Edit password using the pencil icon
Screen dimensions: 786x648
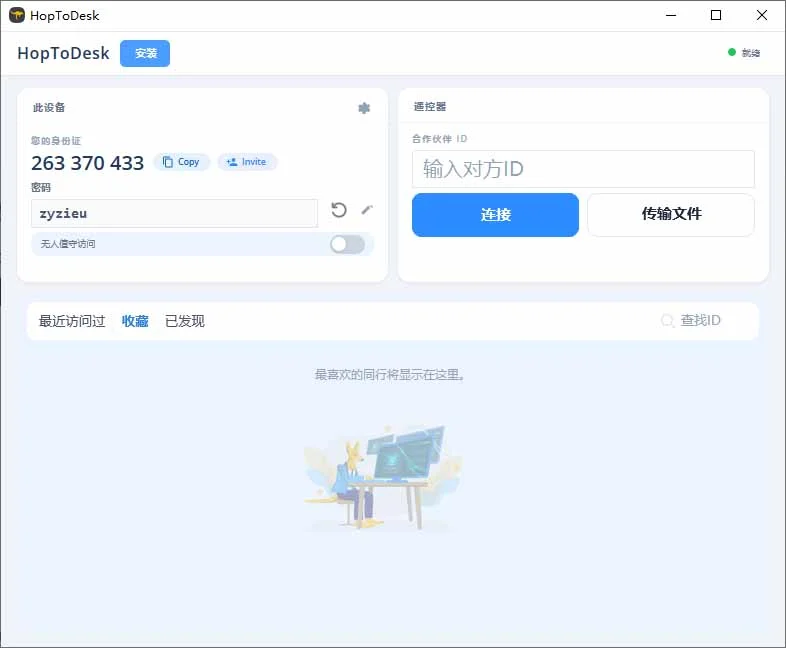(367, 209)
